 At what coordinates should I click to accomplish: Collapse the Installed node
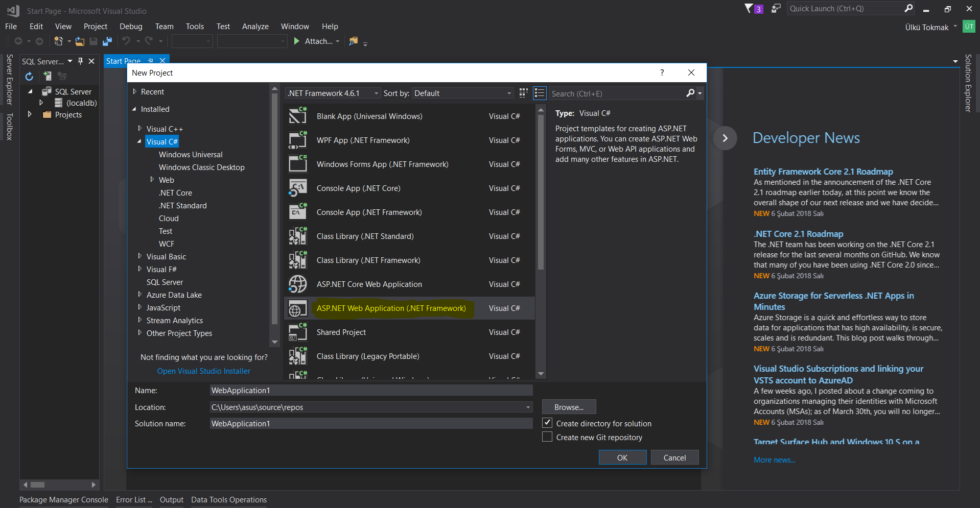[134, 109]
